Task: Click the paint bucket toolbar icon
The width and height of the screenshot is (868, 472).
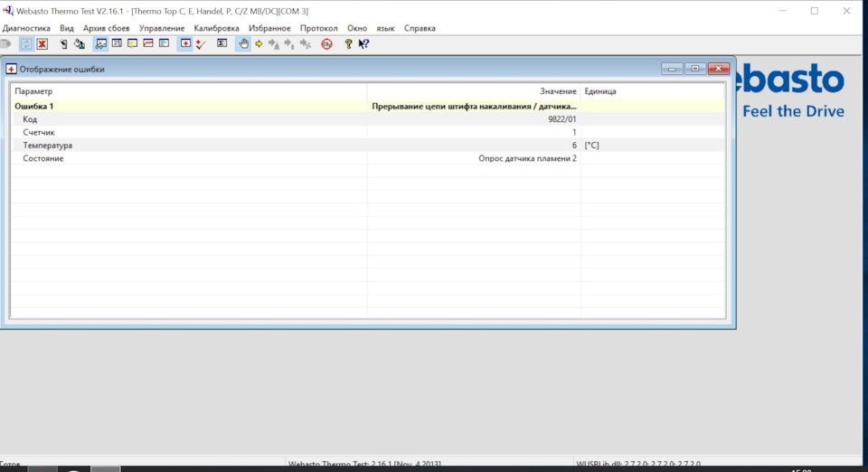Action: click(x=80, y=43)
